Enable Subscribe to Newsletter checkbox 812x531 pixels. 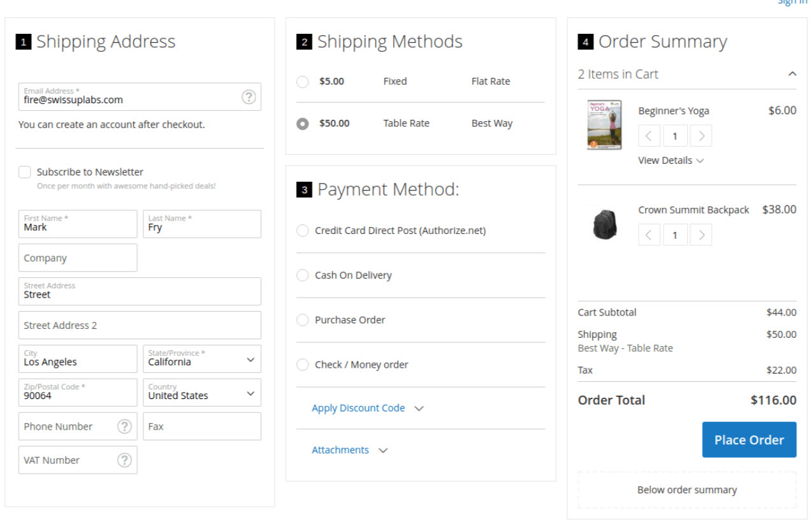coord(25,172)
